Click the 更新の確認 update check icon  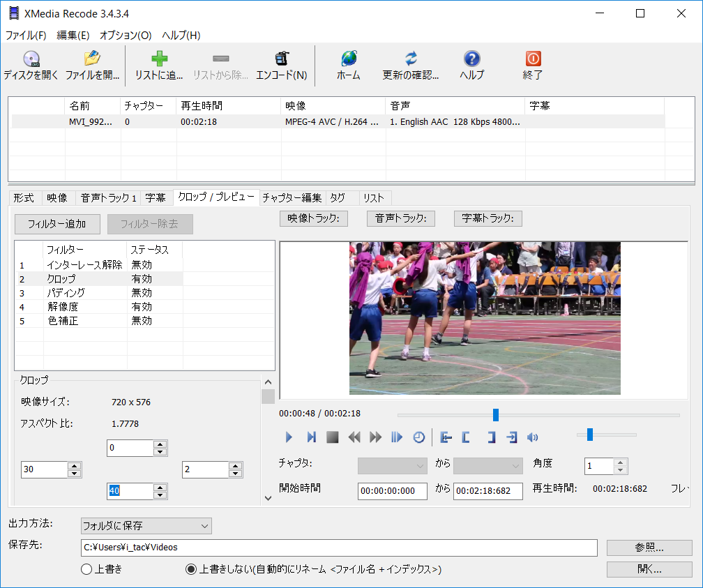411,59
